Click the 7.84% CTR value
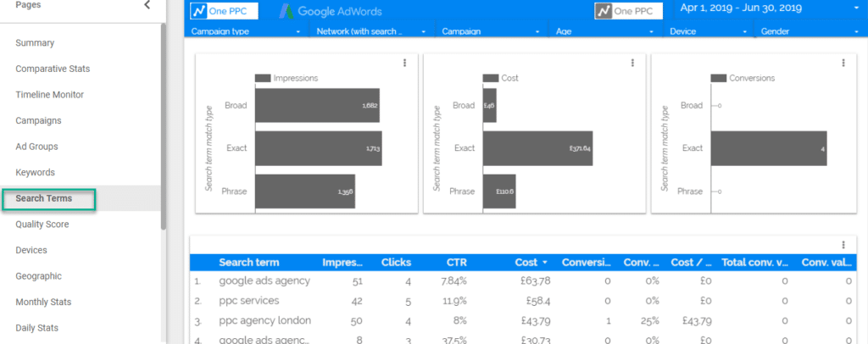868x344 pixels. tap(454, 281)
